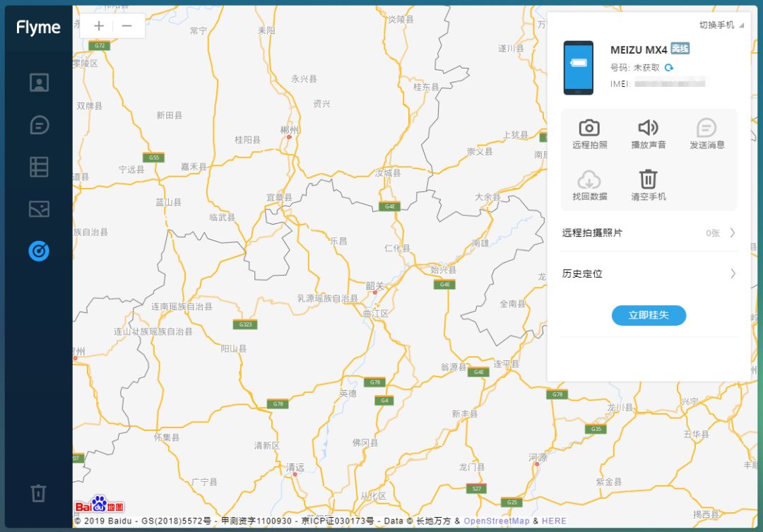Click the 找回数据 cloud download icon
The height and width of the screenshot is (532, 763).
pyautogui.click(x=589, y=179)
